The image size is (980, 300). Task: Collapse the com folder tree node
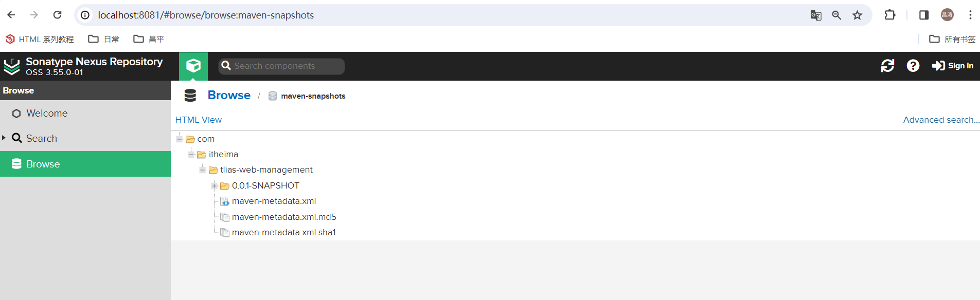180,139
